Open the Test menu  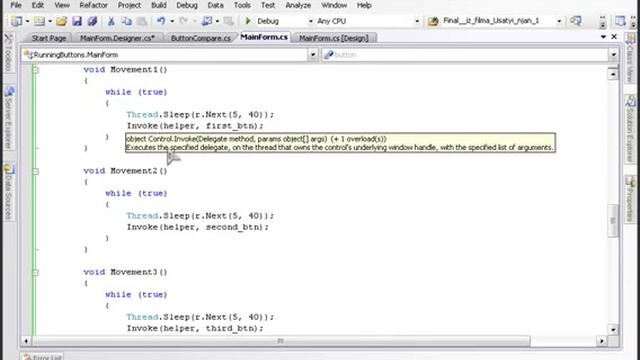point(268,5)
